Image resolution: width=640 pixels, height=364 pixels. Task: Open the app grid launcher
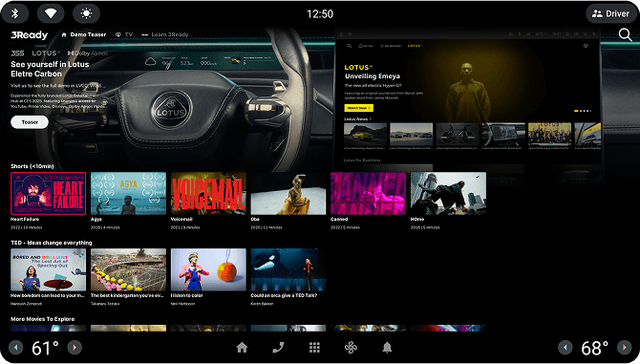(x=314, y=348)
